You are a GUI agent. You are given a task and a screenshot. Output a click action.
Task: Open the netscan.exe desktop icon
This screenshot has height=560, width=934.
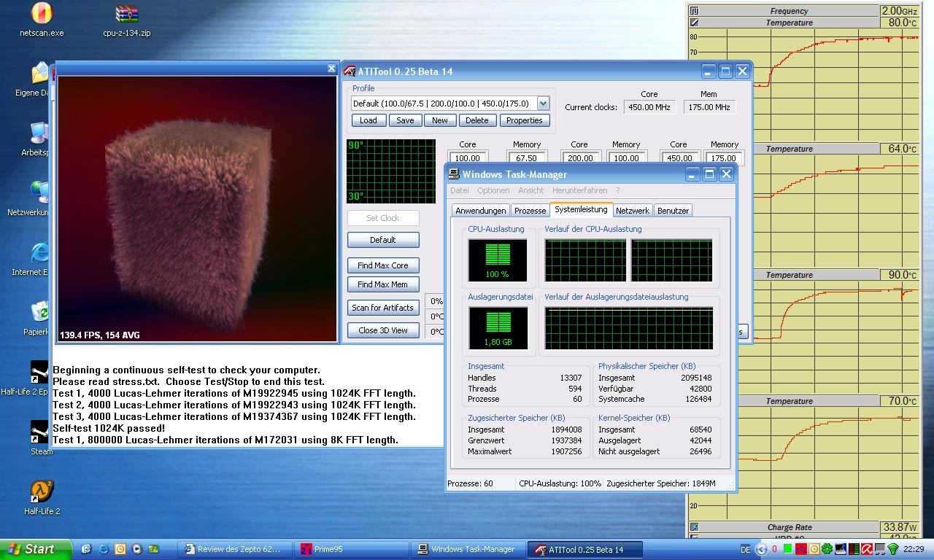click(42, 14)
